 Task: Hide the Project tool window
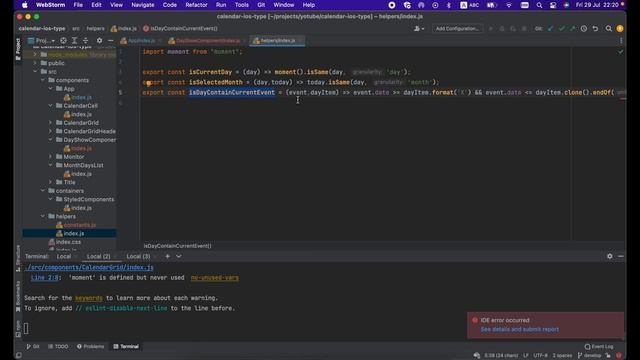click(111, 40)
